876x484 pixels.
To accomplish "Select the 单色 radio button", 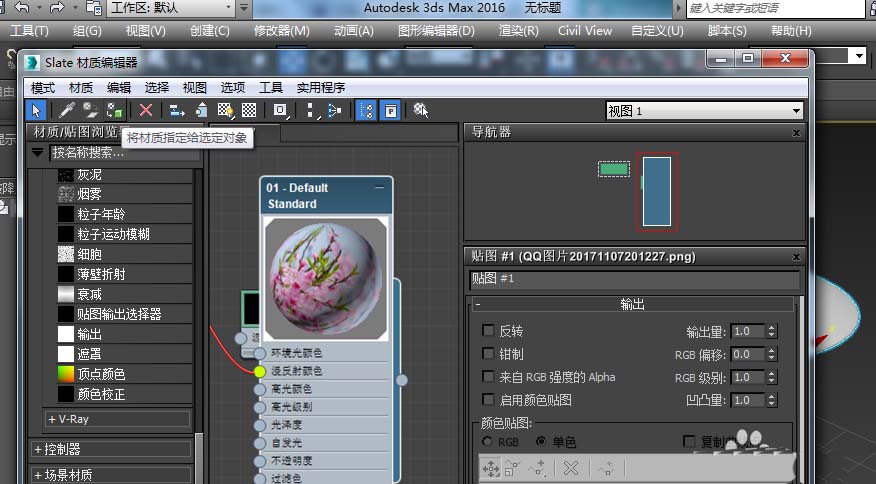I will coord(541,442).
